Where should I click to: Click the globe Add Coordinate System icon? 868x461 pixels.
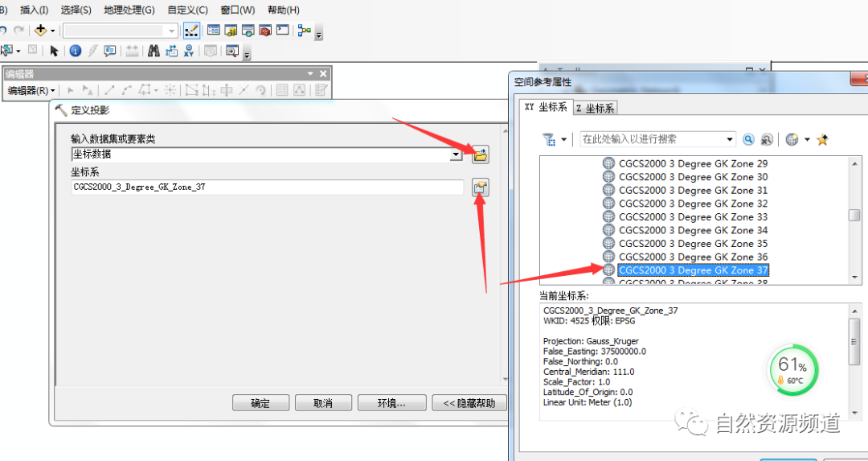coord(792,140)
